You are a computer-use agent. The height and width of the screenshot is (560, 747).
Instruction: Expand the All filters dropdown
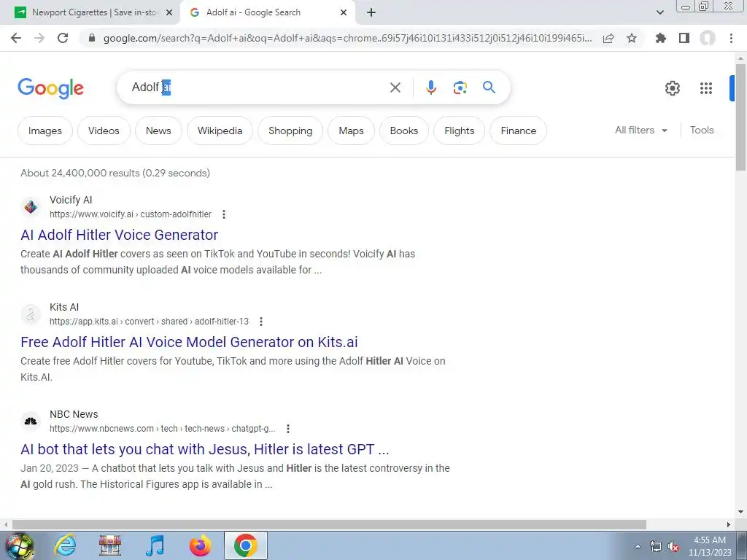[640, 130]
